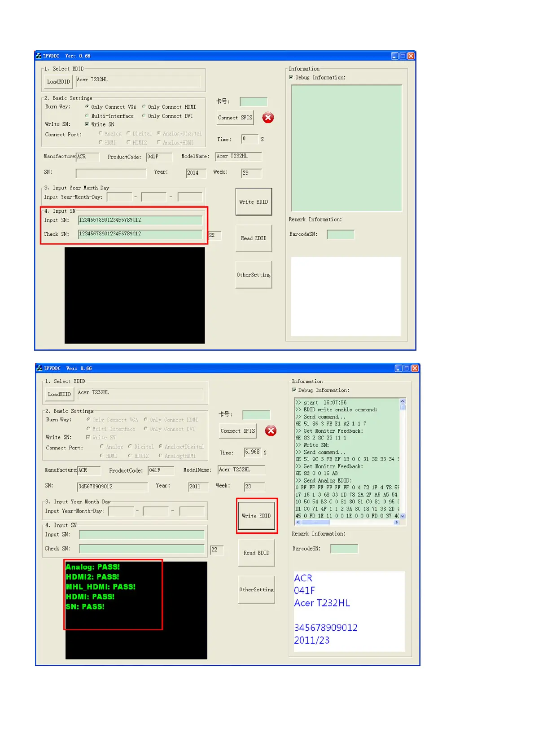This screenshot has height=756, width=534.
Task: Select Analog+Digital port option in upper window
Action: coord(179,133)
